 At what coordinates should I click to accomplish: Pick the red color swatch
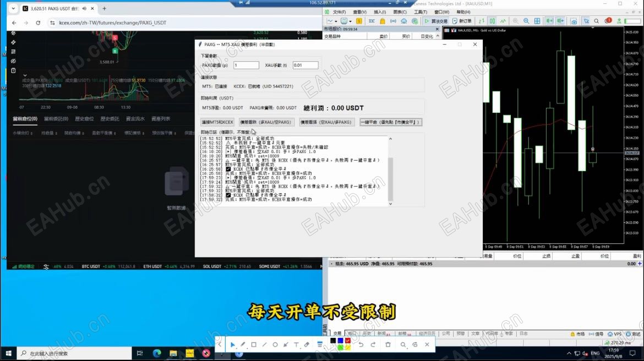(348, 341)
